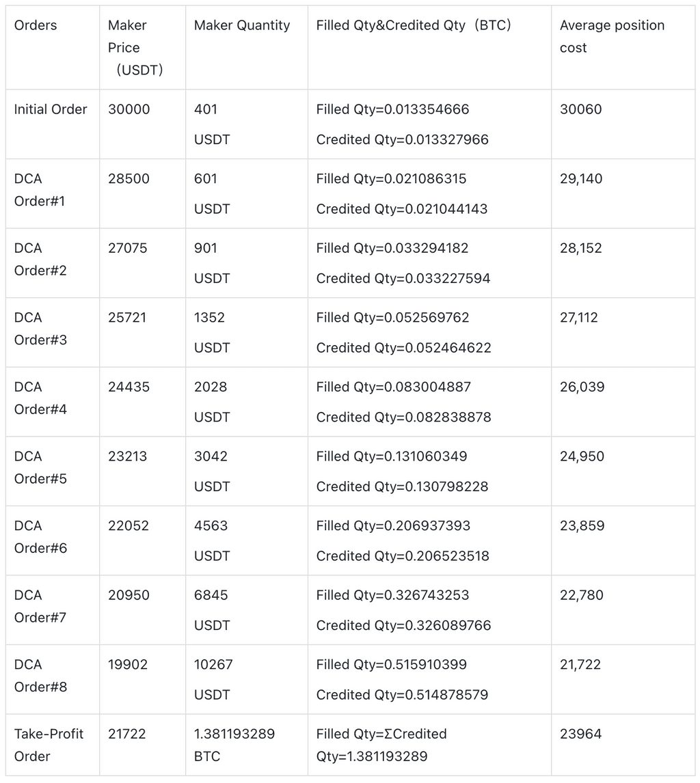Select the 1.381193289 BTC quantity cell

[234, 745]
